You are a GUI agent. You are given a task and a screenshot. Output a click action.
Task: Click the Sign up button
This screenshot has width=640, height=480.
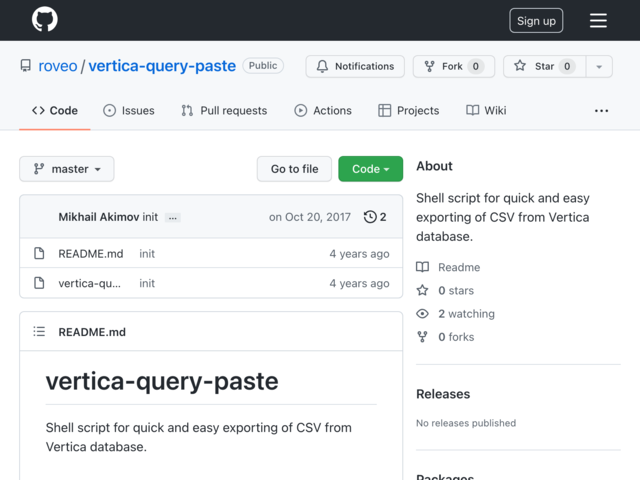[536, 20]
